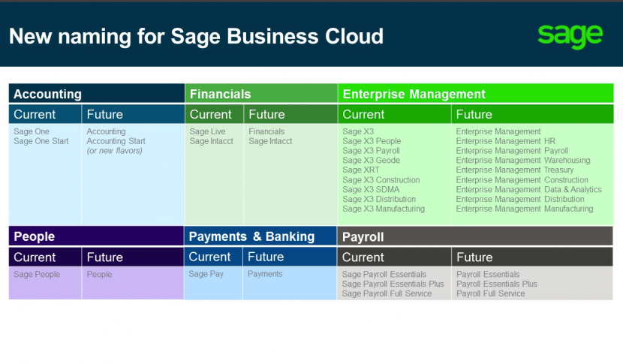Click the Sage logo
The height and width of the screenshot is (364, 623).
coord(570,37)
